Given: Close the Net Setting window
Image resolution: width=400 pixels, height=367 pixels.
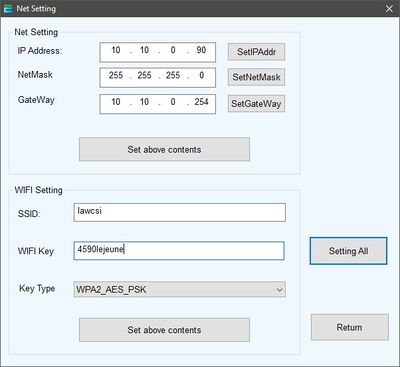Looking at the screenshot, I should tap(389, 9).
